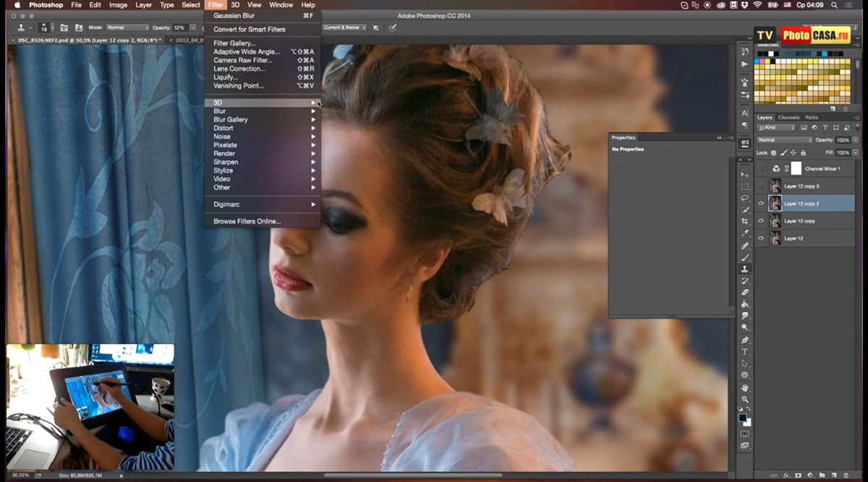
Task: Hide the Layer 12 copy 2 layer
Action: coord(761,204)
